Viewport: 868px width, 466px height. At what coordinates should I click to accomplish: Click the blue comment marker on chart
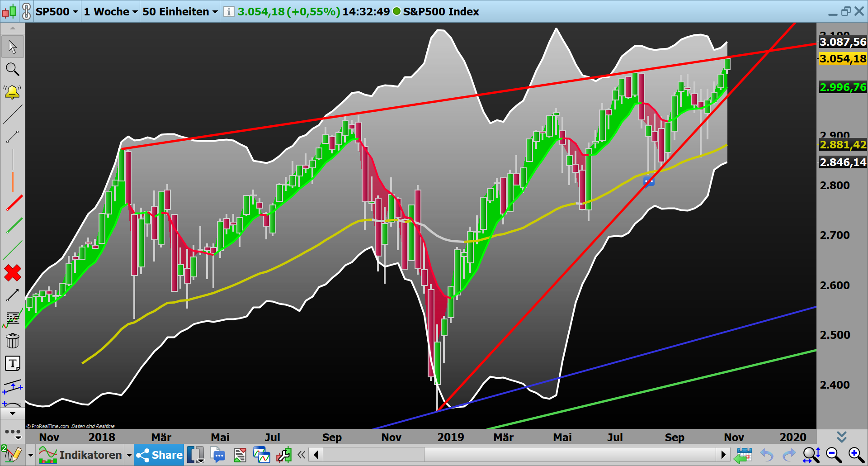tap(649, 181)
